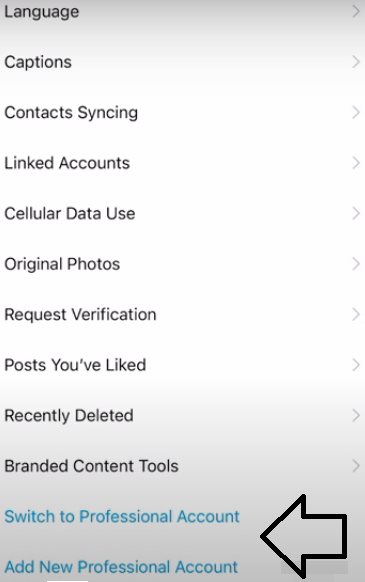Select Request Verification
Viewport: 365px width, 582px height.
click(x=182, y=314)
